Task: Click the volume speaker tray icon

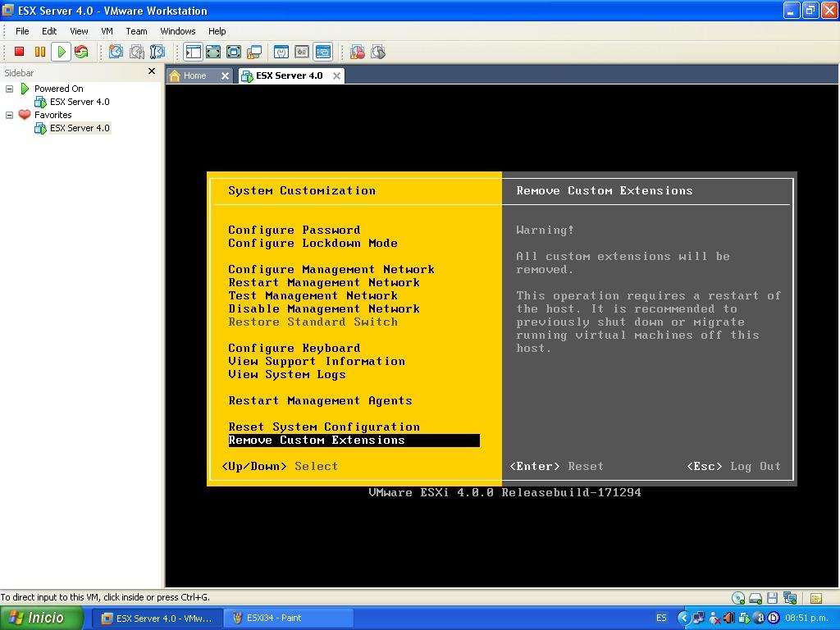Action: click(728, 619)
